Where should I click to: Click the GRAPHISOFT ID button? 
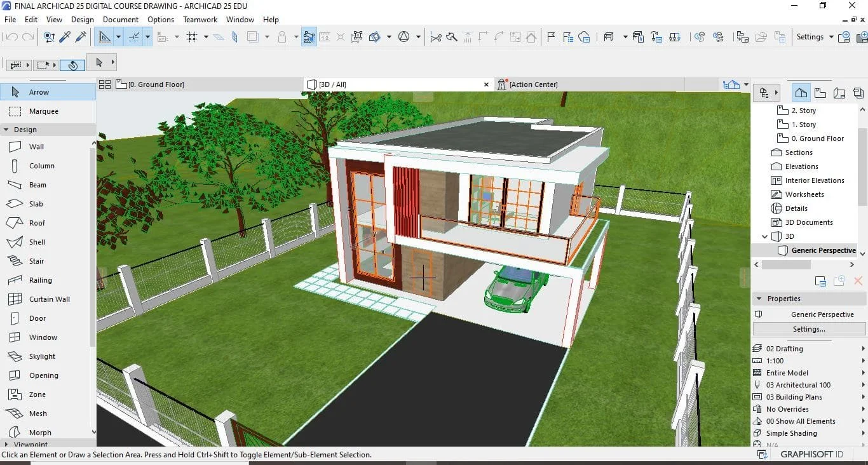[x=811, y=455]
